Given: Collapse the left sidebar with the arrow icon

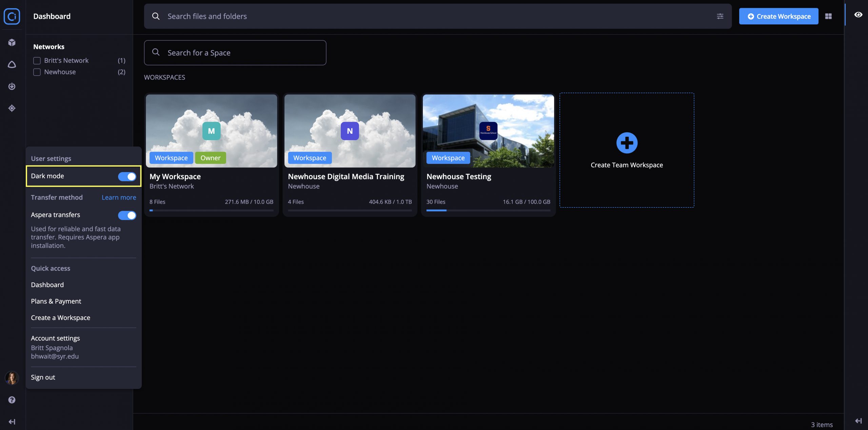Looking at the screenshot, I should [12, 422].
